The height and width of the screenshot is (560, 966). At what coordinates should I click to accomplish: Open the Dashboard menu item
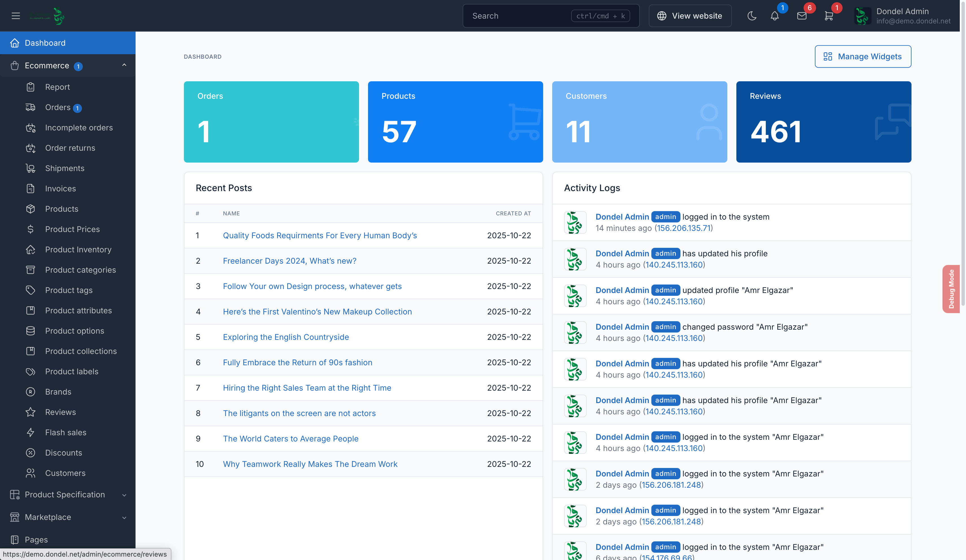(x=45, y=43)
